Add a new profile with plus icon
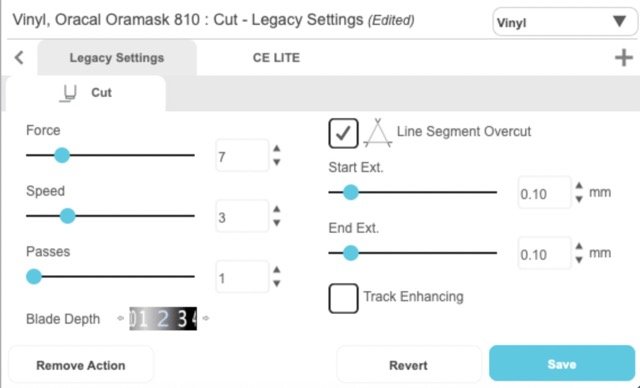The height and width of the screenshot is (388, 640). click(624, 58)
